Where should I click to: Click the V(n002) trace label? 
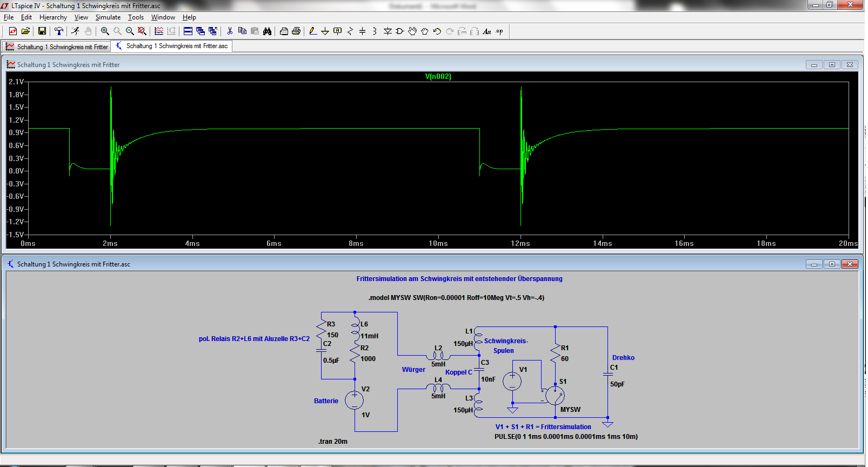tap(438, 77)
